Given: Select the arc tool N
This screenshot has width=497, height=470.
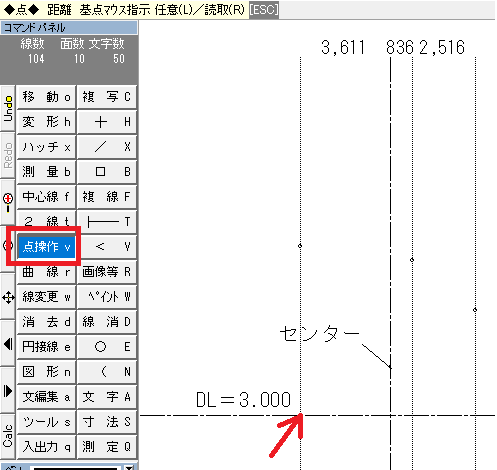Looking at the screenshot, I should point(107,372).
